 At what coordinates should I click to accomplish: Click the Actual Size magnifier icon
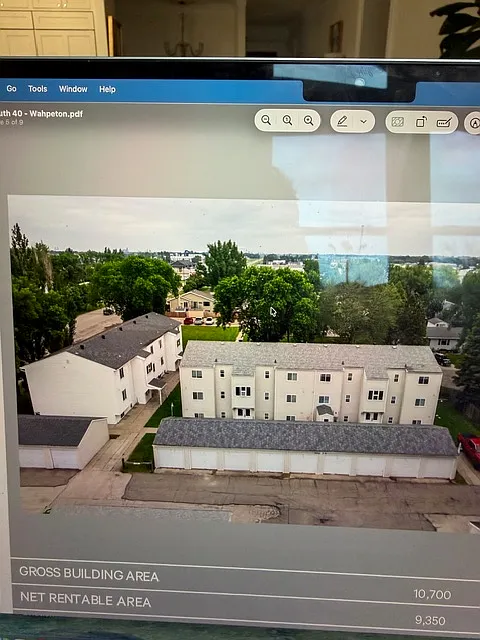[287, 120]
